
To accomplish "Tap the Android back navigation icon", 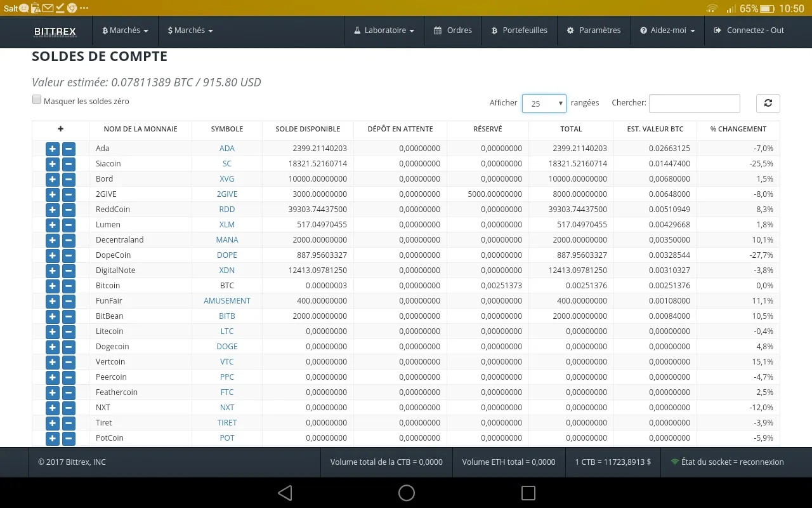I will [x=285, y=493].
